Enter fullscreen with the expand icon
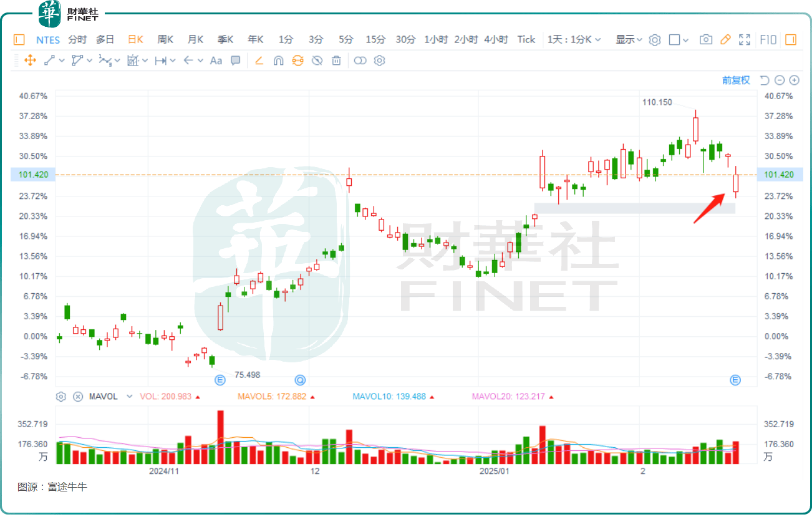Screen dimensions: 812x527 [745, 39]
